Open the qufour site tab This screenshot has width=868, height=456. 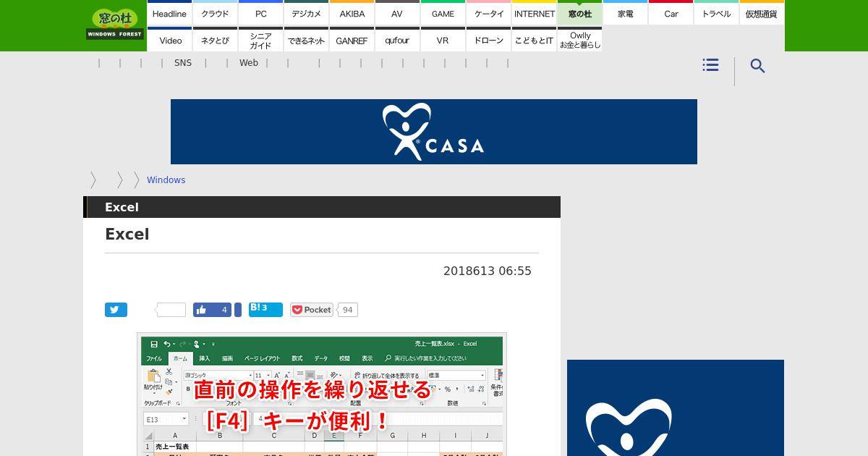pyautogui.click(x=397, y=41)
